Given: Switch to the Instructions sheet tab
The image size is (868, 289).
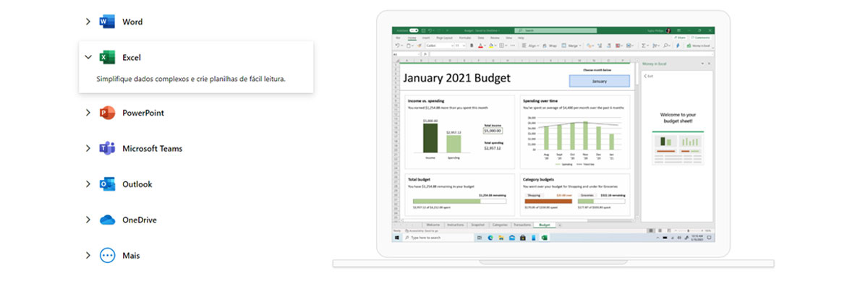Looking at the screenshot, I should coord(456,225).
